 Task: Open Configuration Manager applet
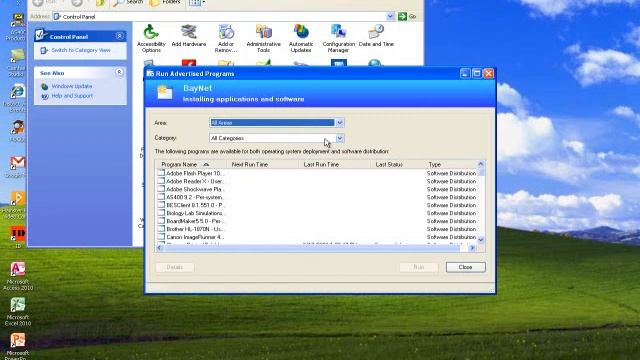point(338,38)
